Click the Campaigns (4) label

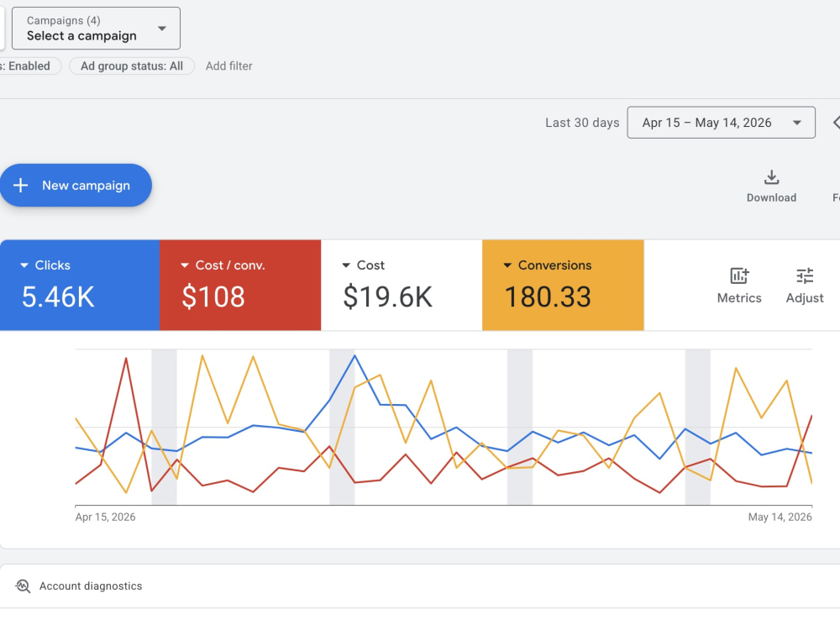pyautogui.click(x=63, y=20)
